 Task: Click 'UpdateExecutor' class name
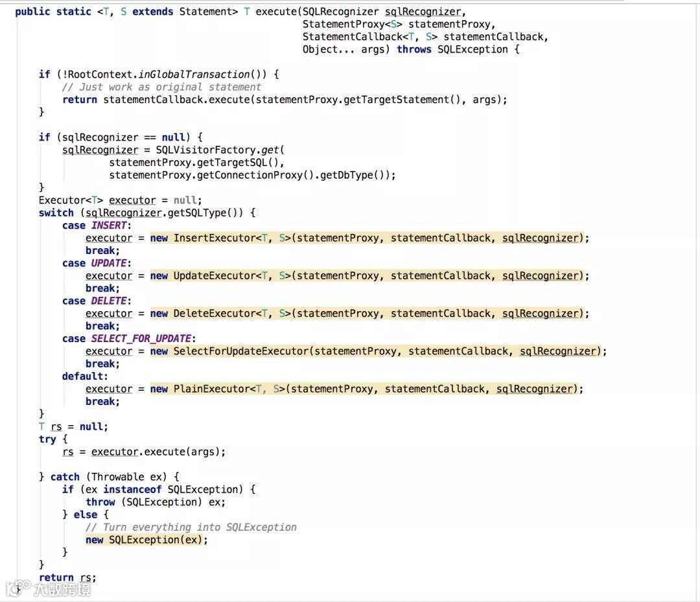(x=215, y=275)
